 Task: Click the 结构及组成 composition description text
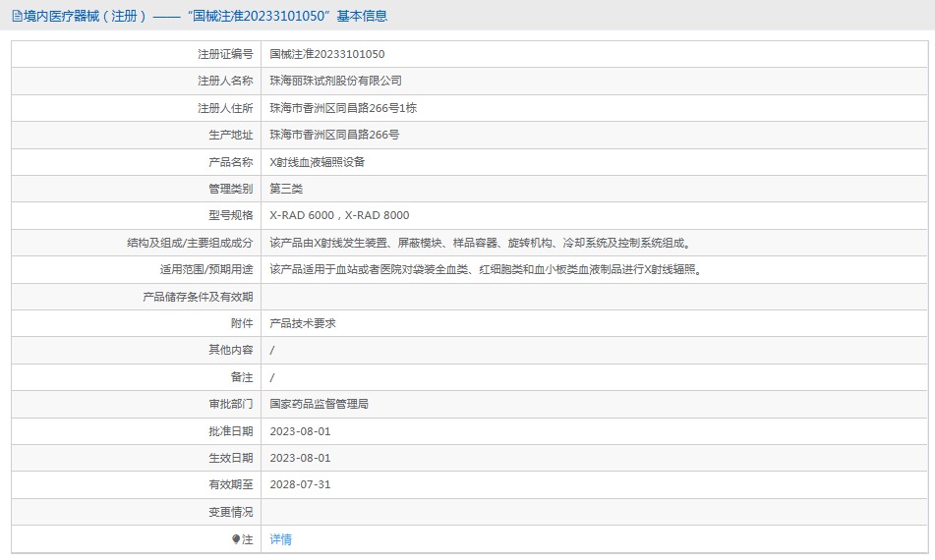482,243
